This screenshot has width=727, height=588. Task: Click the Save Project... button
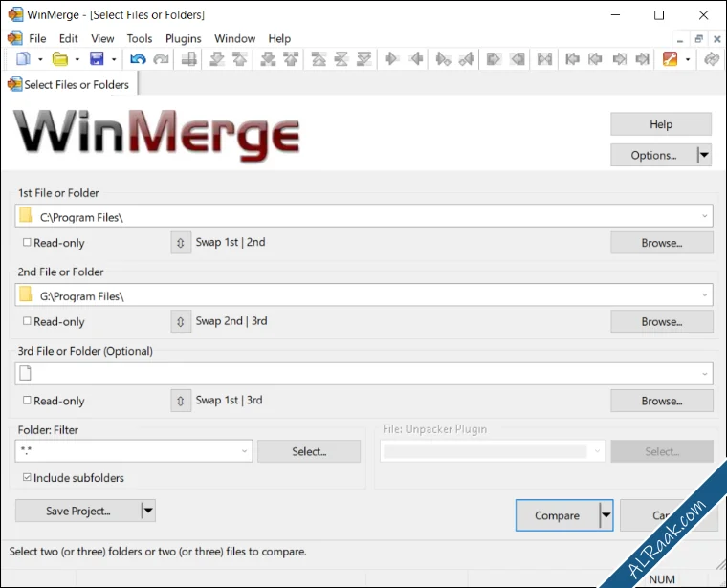pyautogui.click(x=77, y=511)
